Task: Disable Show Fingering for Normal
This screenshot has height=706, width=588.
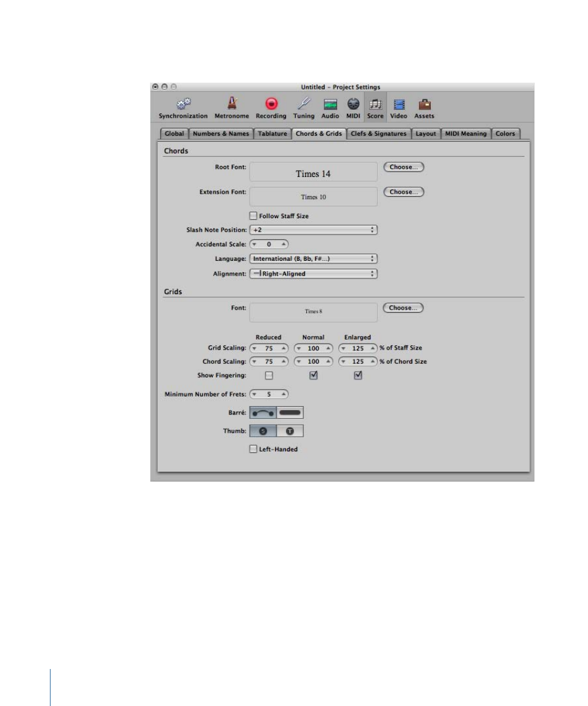Action: pyautogui.click(x=313, y=375)
